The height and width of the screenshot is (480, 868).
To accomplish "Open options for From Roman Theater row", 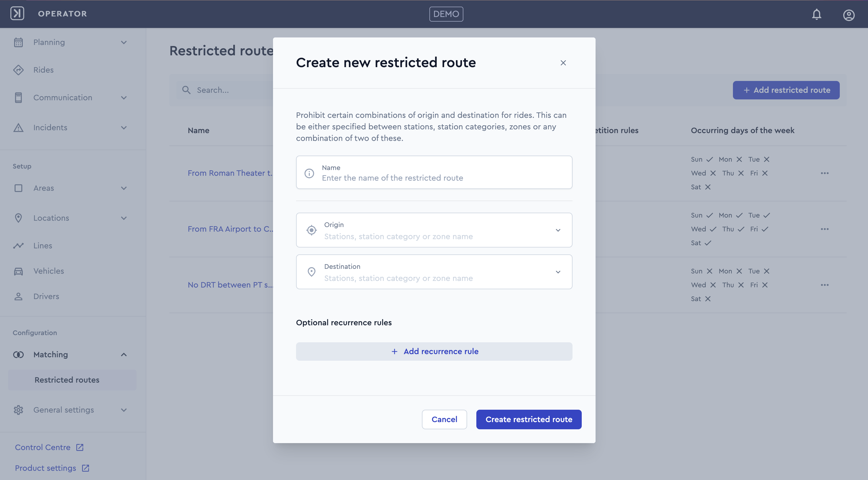I will click(825, 173).
